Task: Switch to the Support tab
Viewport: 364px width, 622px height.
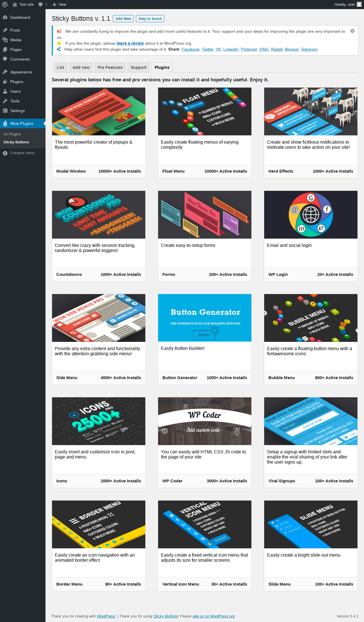Action: tap(138, 67)
